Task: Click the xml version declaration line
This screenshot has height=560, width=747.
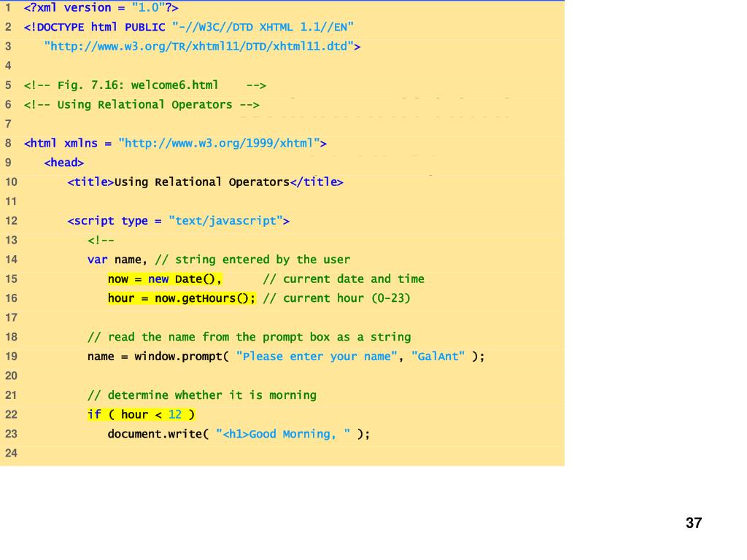Action: [101, 7]
